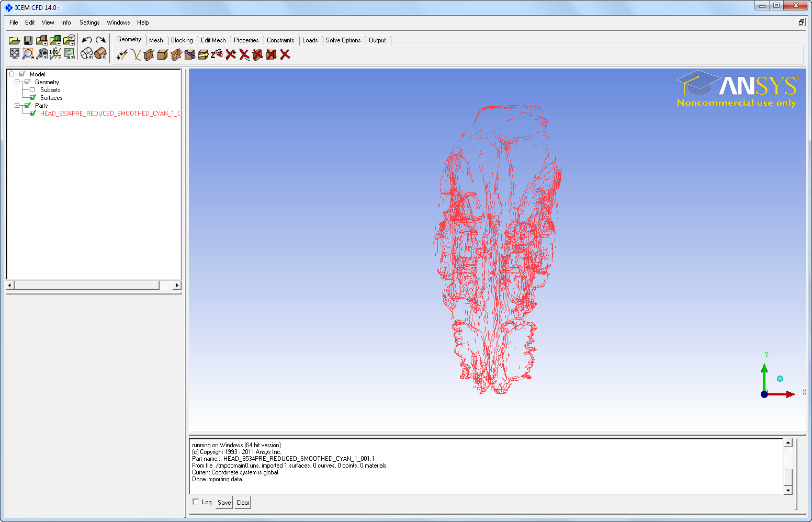Click the Save log button
Image resolution: width=812 pixels, height=522 pixels.
[x=224, y=503]
